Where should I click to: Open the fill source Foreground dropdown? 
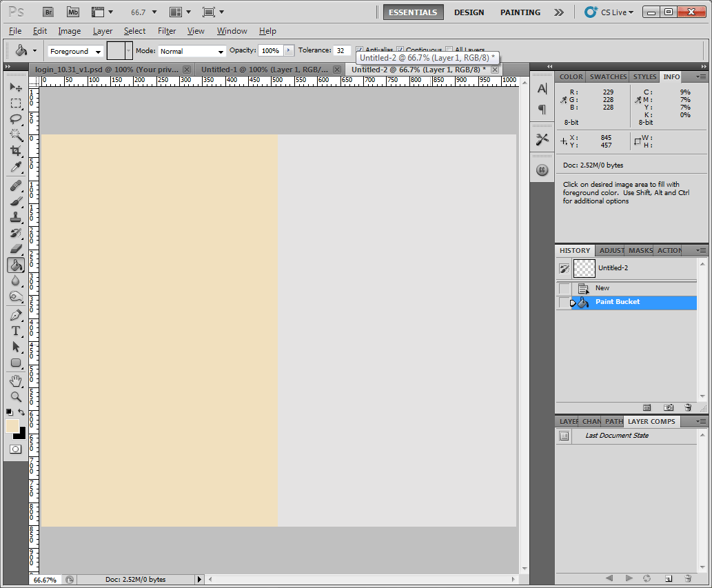[75, 51]
